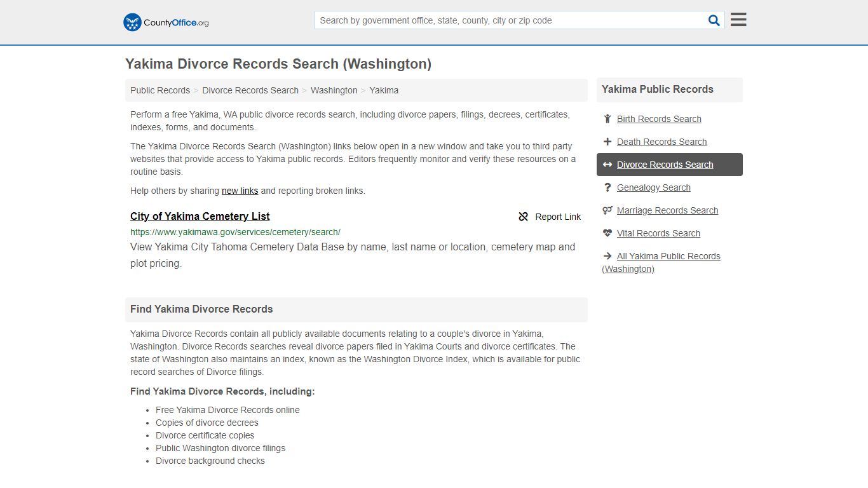Click the Genealogy question mark icon
Viewport: 868px width, 488px height.
607,187
